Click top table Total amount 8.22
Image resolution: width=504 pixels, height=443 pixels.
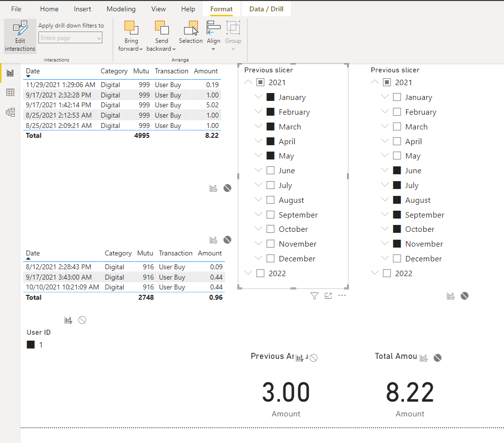pos(212,136)
